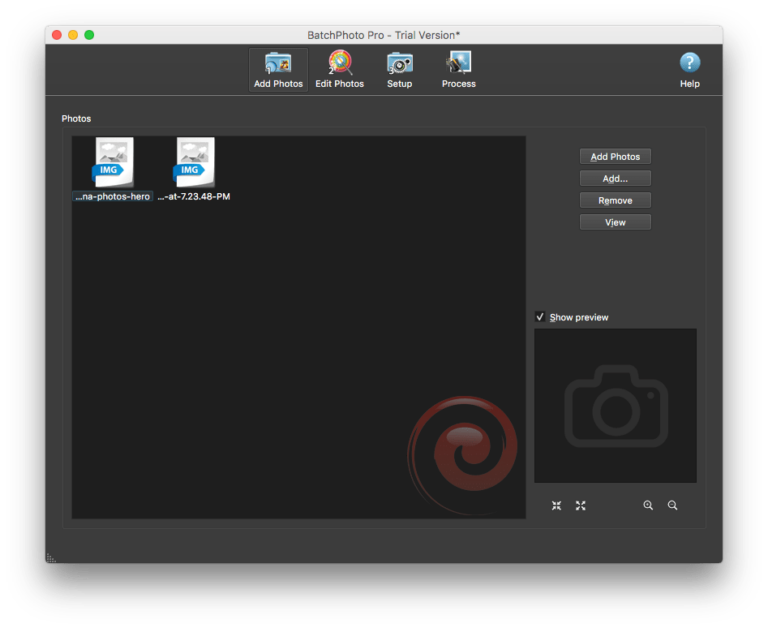Open Help with the question mark icon
Screen dimensions: 768x628
pyautogui.click(x=690, y=70)
